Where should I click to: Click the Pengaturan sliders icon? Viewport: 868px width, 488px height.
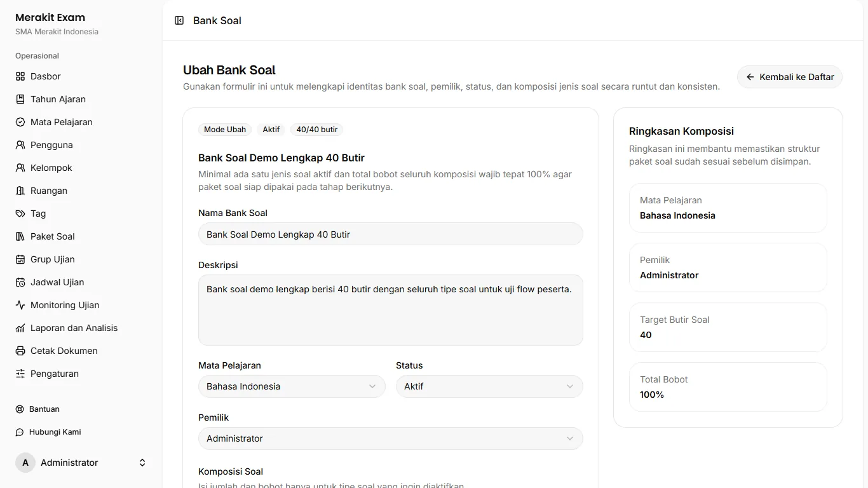(x=20, y=374)
